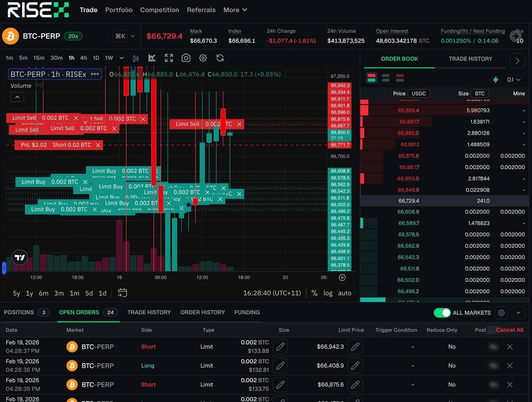Switch to the ORDER BOOK tab
Screen dimensions: 532x402
coord(399,59)
